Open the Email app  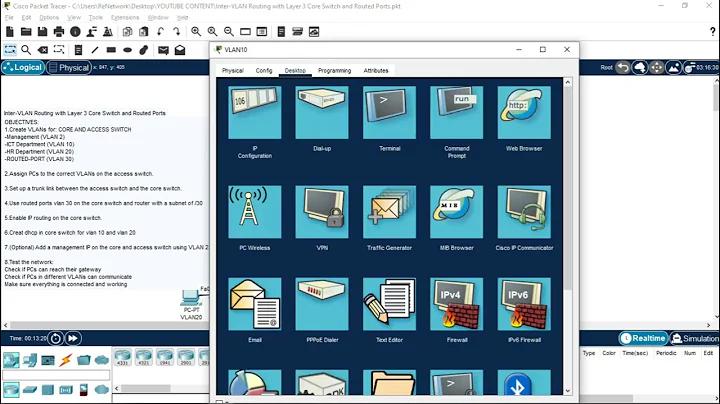pos(255,304)
